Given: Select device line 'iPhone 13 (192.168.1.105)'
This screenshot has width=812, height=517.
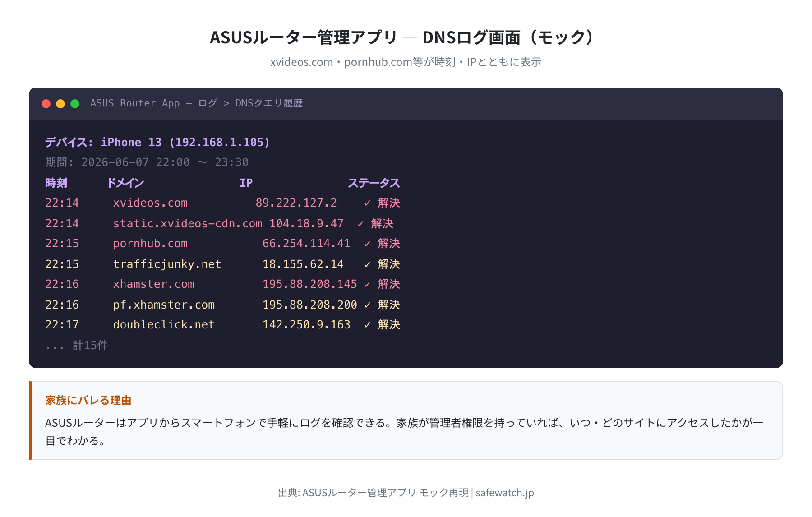Looking at the screenshot, I should (185, 142).
